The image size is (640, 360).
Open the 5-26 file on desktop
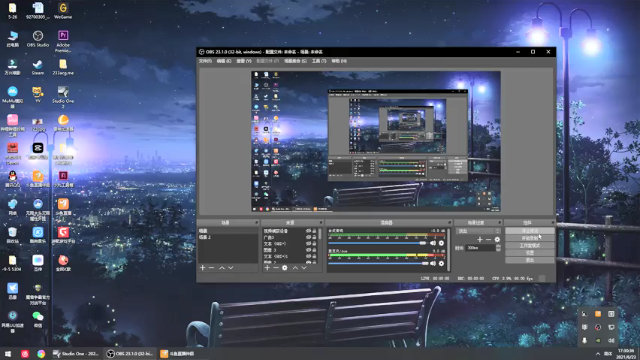13,11
